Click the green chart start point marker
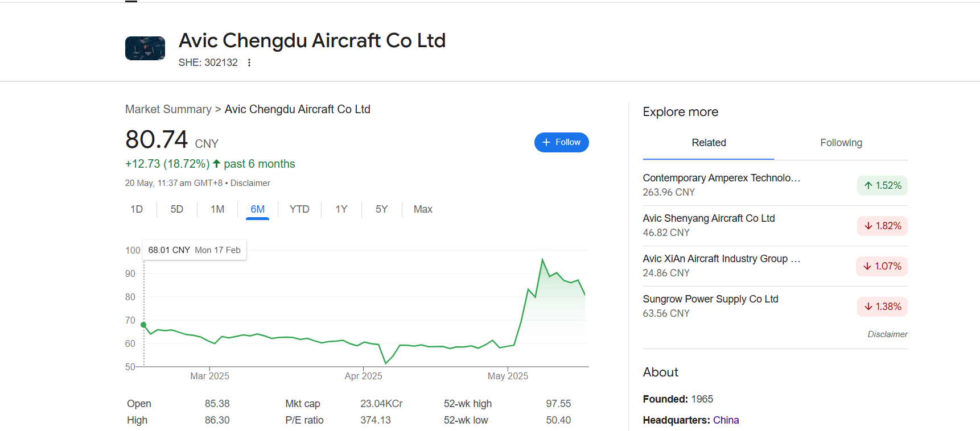Viewport: 980px width, 431px height. coord(143,325)
